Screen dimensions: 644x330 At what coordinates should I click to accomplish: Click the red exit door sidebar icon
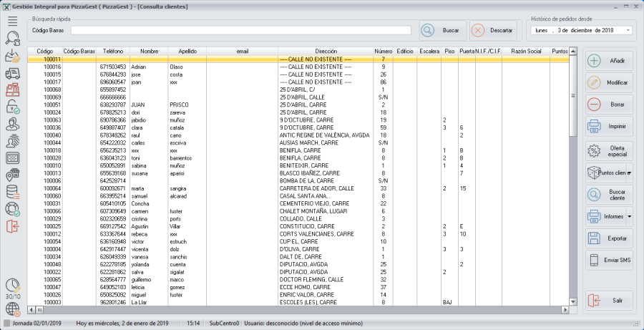click(x=12, y=226)
